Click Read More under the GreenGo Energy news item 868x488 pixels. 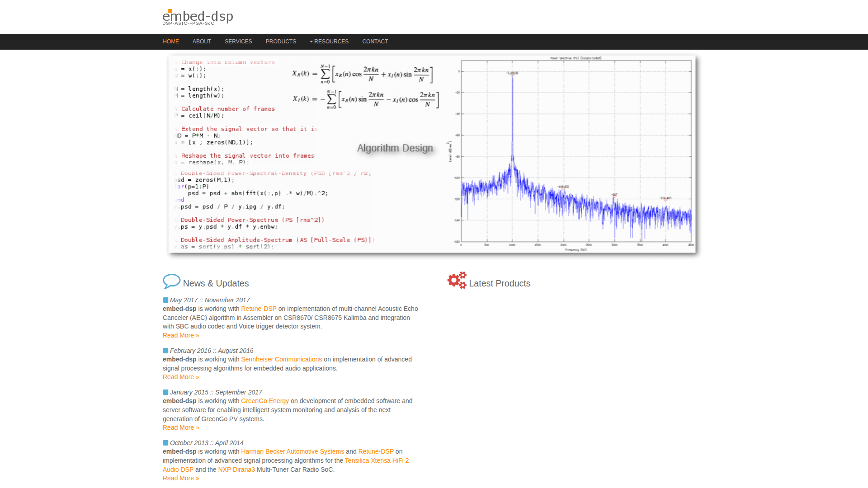pos(180,427)
